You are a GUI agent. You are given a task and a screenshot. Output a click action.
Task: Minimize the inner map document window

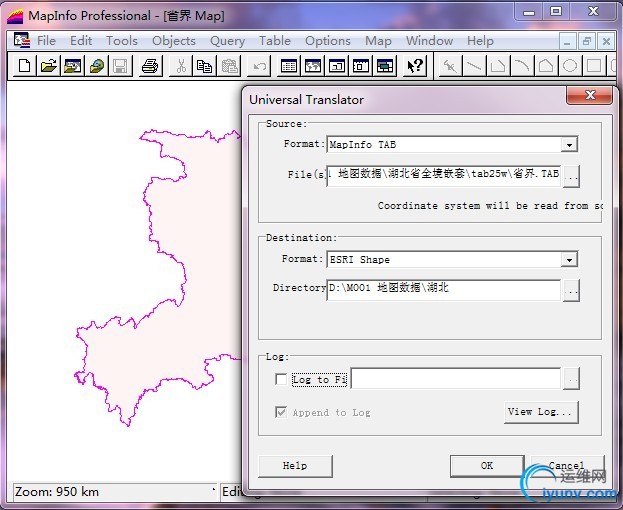click(568, 41)
